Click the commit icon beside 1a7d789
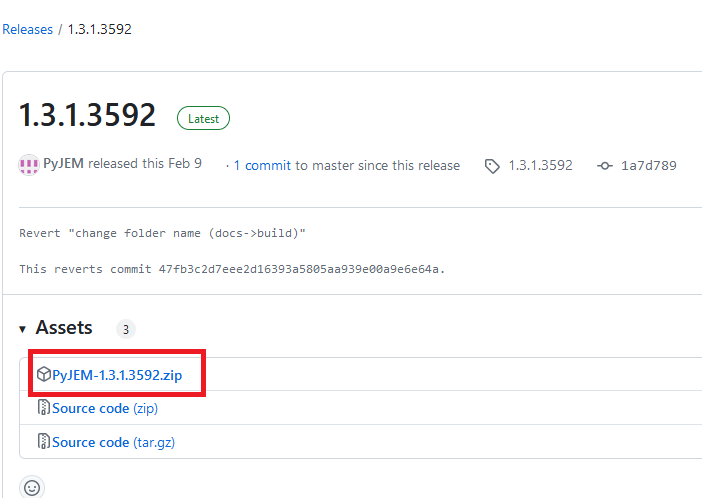The image size is (702, 498). 605,166
